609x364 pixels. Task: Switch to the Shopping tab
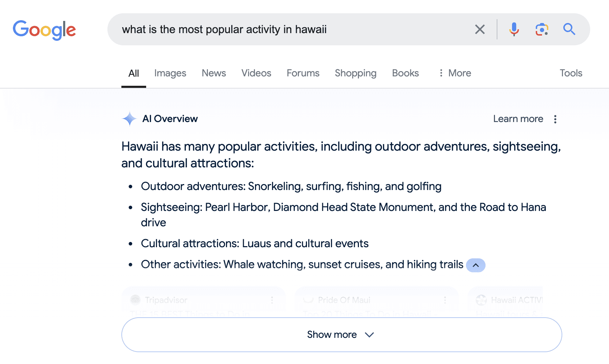click(x=355, y=73)
